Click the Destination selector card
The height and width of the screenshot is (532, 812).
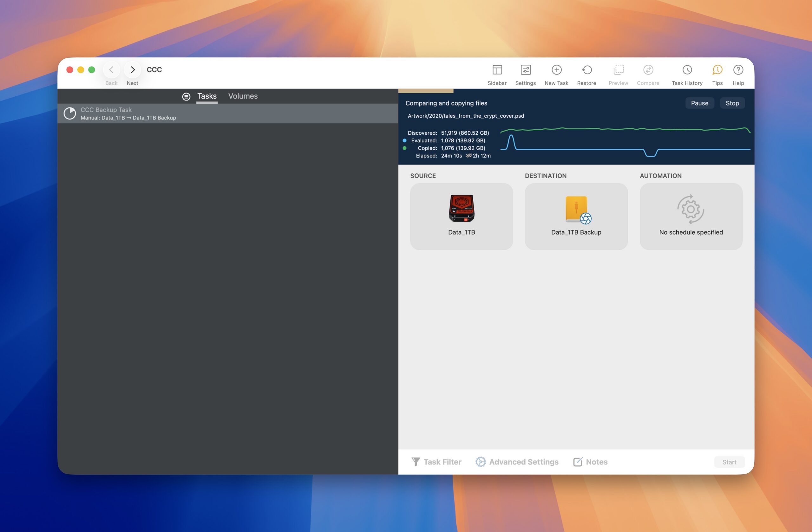pyautogui.click(x=576, y=217)
